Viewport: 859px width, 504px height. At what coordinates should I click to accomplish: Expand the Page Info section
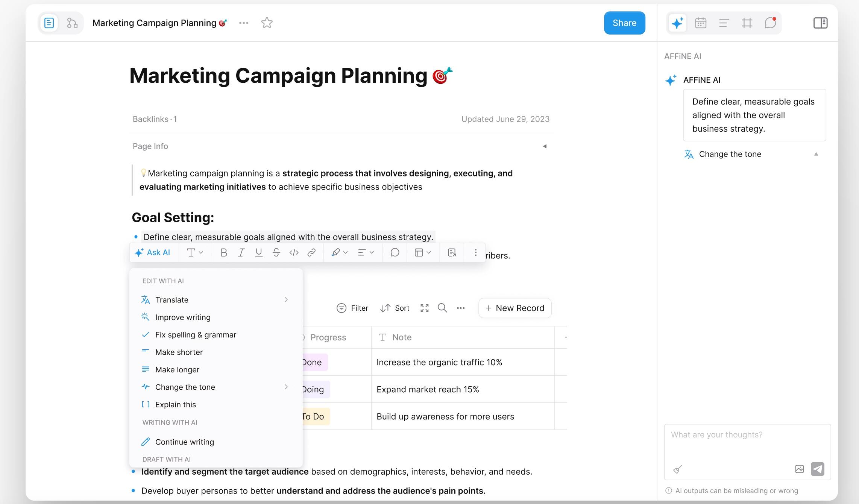pyautogui.click(x=545, y=146)
